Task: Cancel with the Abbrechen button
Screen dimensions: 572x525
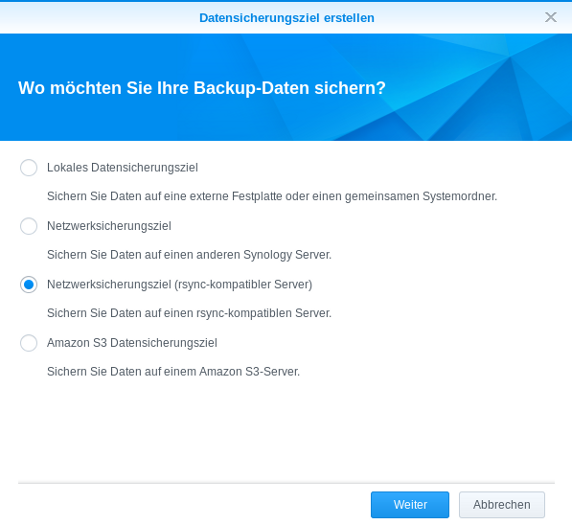Action: click(x=502, y=505)
